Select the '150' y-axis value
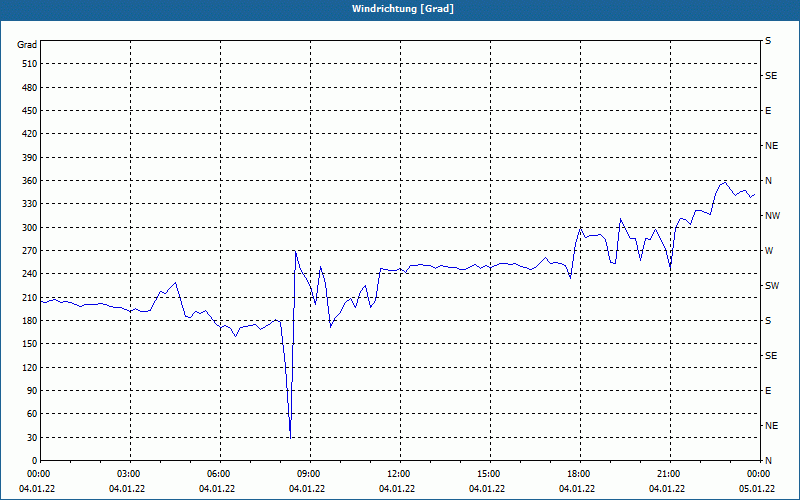 [x=30, y=344]
